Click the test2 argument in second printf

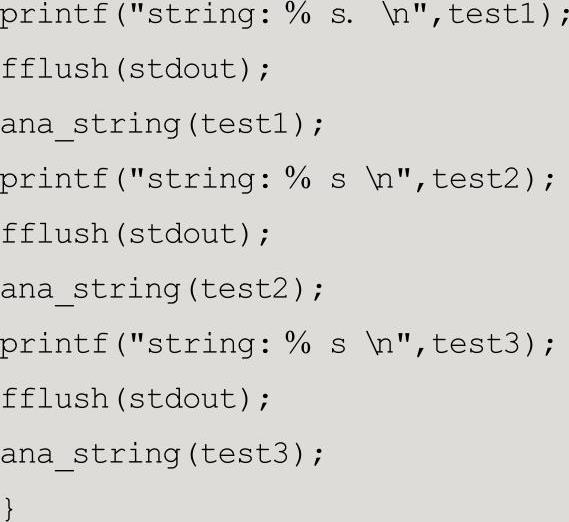click(476, 179)
